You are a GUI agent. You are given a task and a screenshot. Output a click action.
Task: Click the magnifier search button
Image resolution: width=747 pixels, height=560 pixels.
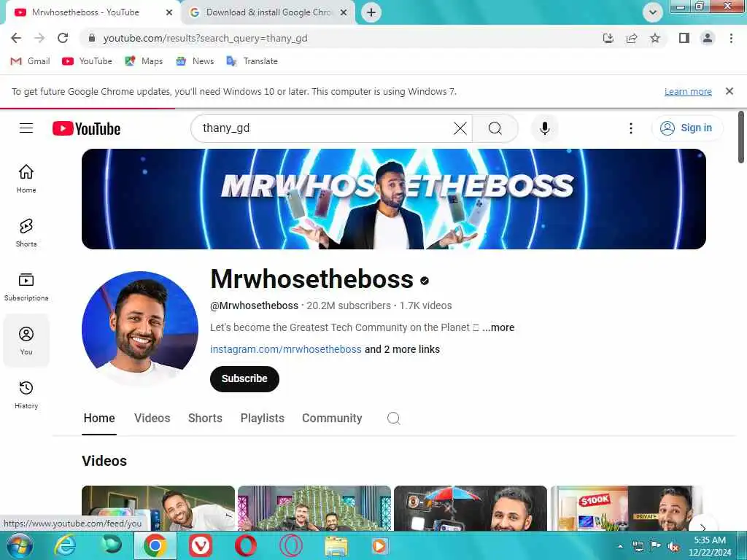(x=495, y=128)
